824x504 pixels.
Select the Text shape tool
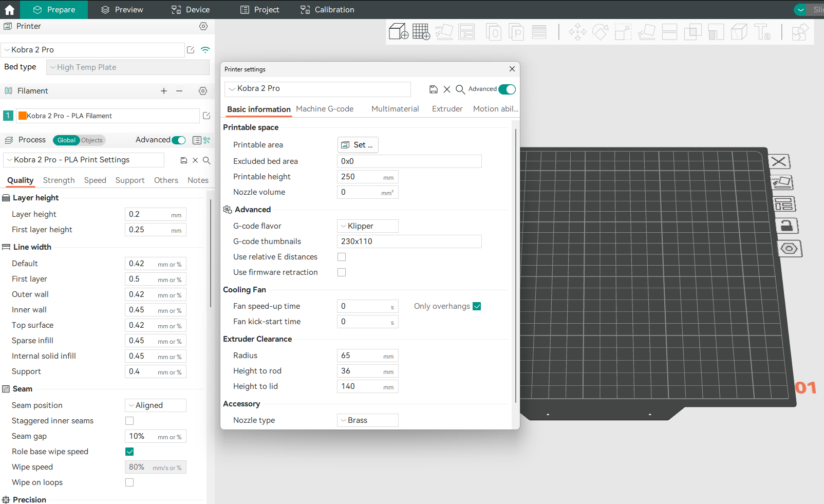[x=762, y=32]
